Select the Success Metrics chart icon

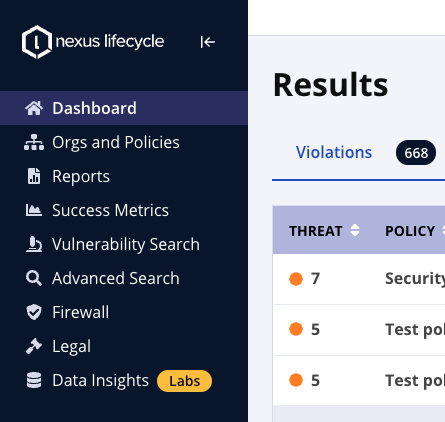[34, 210]
